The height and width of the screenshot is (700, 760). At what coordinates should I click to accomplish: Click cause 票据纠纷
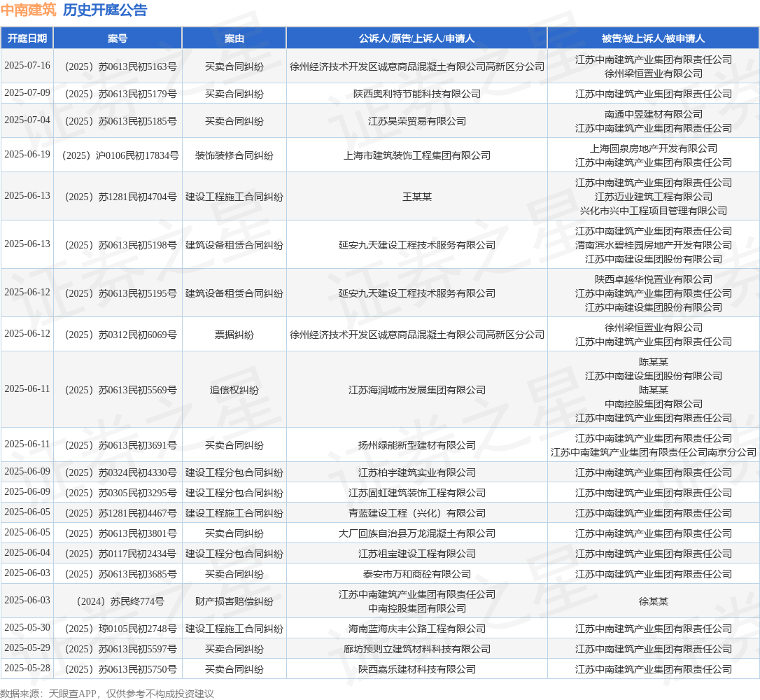pos(234,335)
